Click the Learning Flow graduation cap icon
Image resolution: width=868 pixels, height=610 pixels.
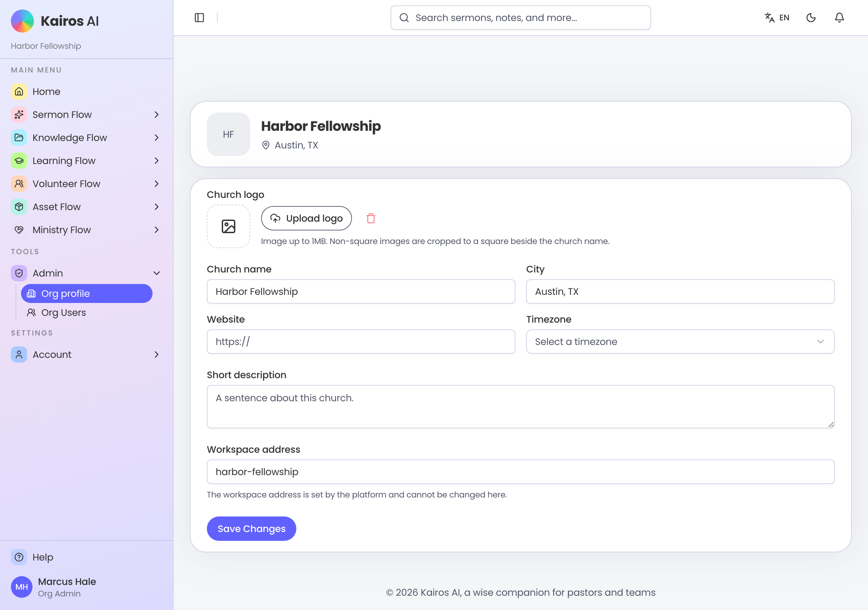(19, 161)
